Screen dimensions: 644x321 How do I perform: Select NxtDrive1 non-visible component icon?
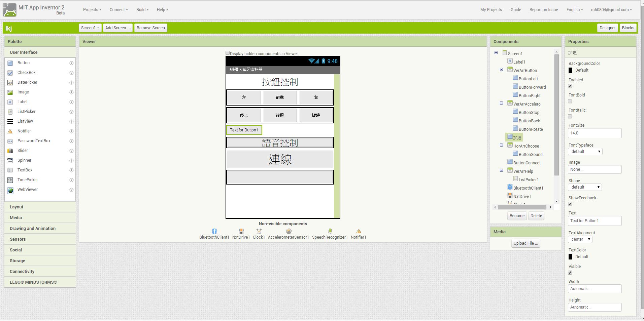coord(241,231)
